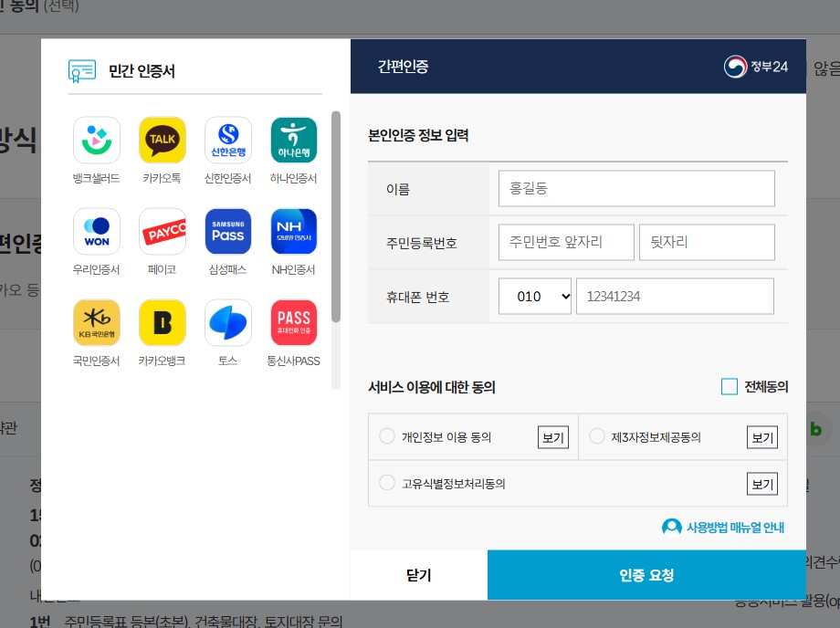This screenshot has height=628, width=840.
Task: Check the 전체동의 checkbox
Action: pos(730,386)
